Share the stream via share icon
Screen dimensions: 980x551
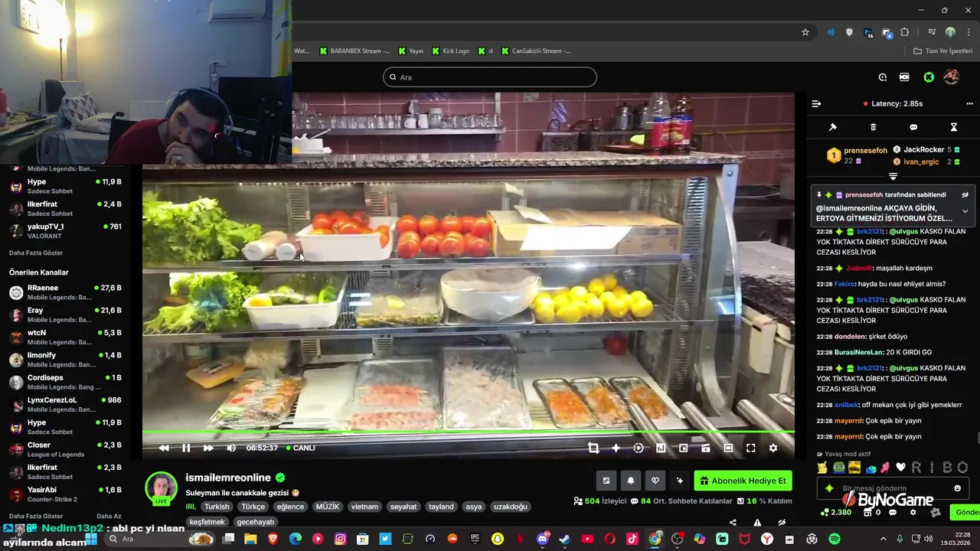tap(733, 523)
